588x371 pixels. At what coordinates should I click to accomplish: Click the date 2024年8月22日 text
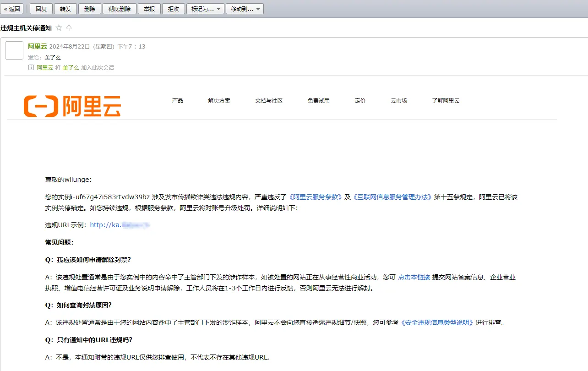70,46
